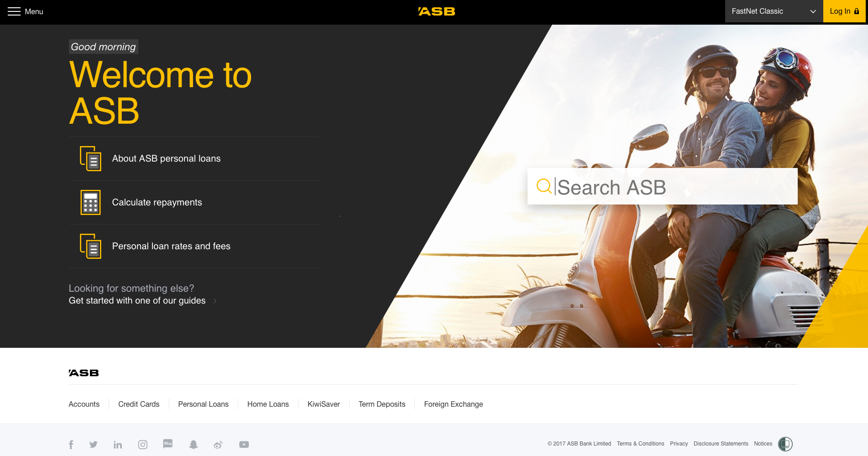868x456 pixels.
Task: Open the ASB Blog icon
Action: pos(168,444)
